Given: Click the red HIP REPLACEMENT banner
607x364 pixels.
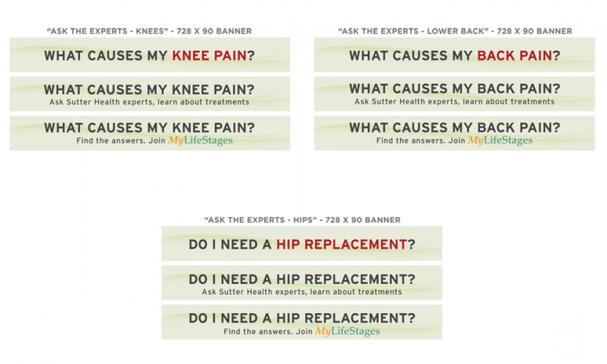Looking at the screenshot, I should (x=302, y=243).
